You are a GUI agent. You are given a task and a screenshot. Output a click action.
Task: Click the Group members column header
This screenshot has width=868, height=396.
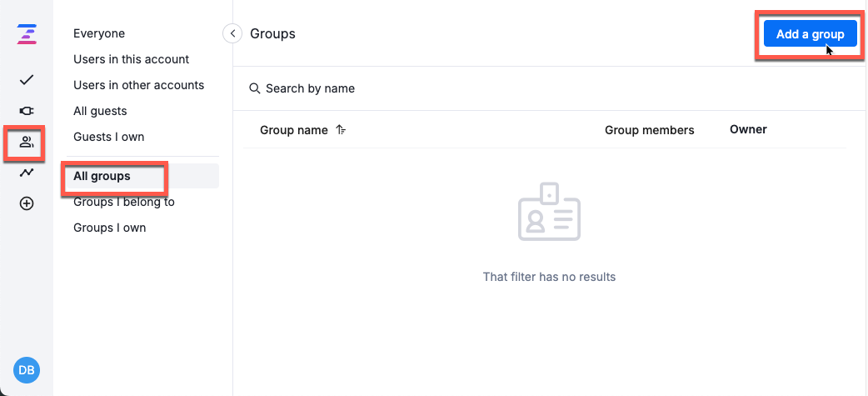(650, 130)
